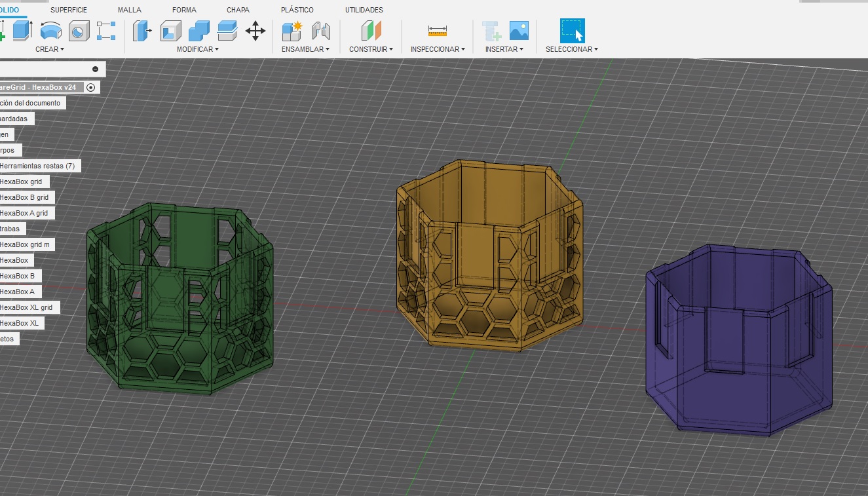This screenshot has height=496, width=868.
Task: Select the Combine bodies icon
Action: pyautogui.click(x=199, y=31)
